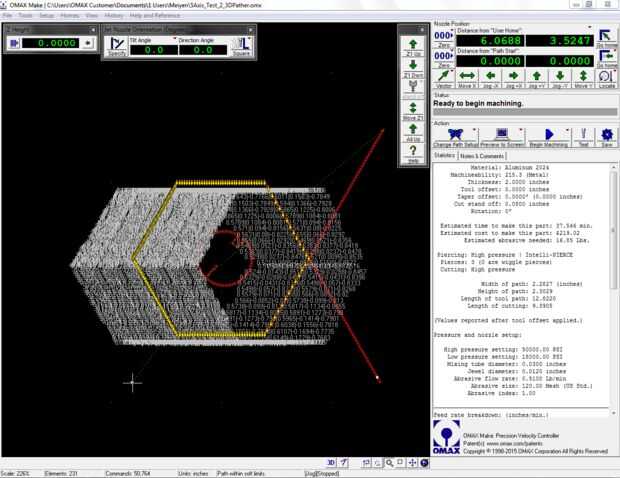
Task: Lower the nozzle with Z1 Down
Action: pyautogui.click(x=413, y=68)
